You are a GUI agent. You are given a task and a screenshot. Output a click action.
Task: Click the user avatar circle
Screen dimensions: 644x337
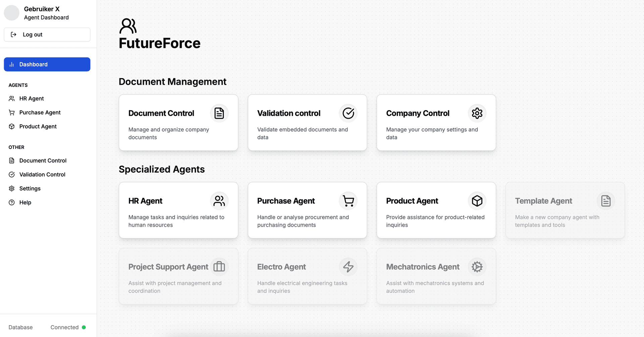(x=12, y=13)
